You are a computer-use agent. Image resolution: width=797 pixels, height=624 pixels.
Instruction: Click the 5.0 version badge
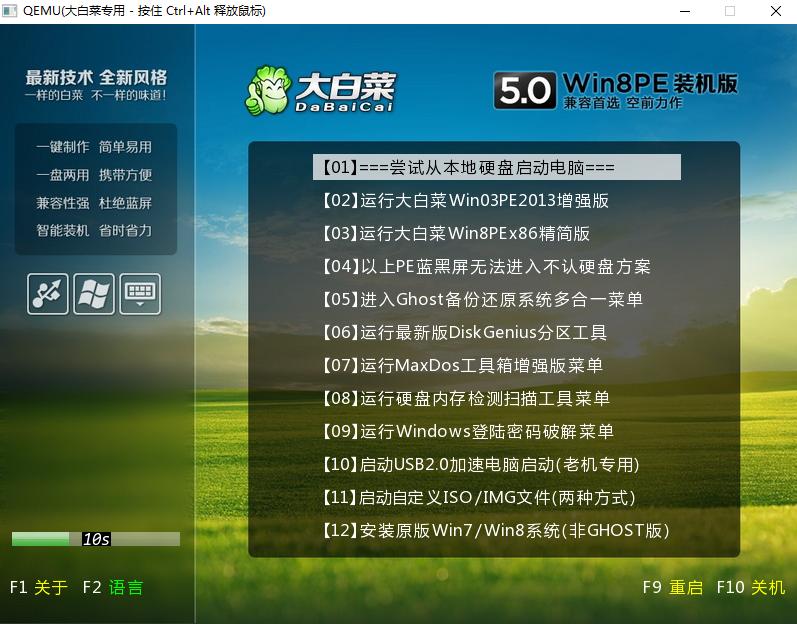coord(525,90)
